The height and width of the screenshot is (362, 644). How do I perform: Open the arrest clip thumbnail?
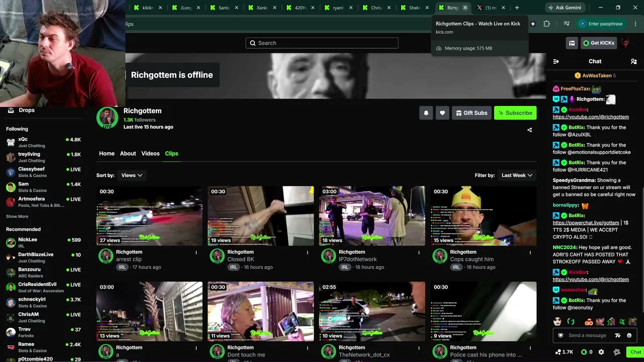pyautogui.click(x=149, y=216)
